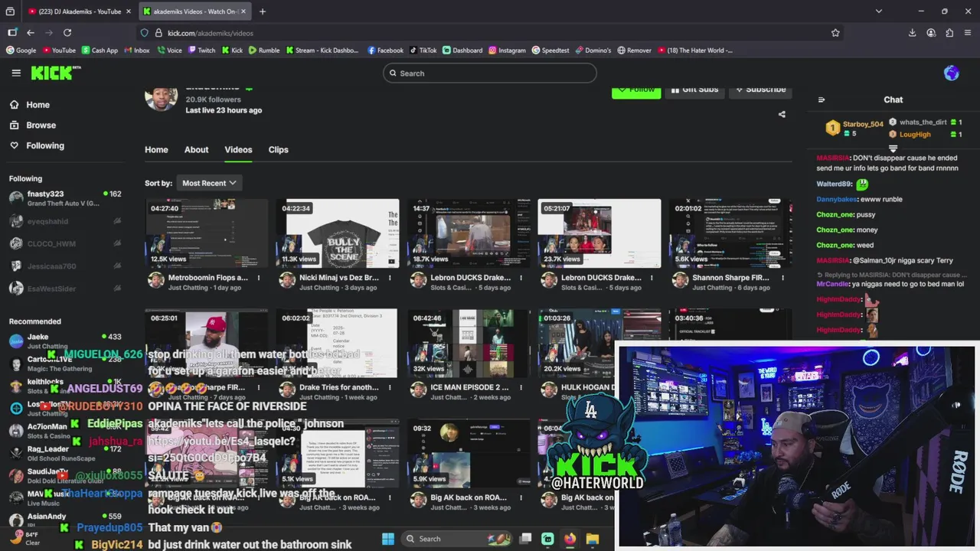Select Following in the Kick sidebar
This screenshot has height=551, width=980.
[x=45, y=145]
